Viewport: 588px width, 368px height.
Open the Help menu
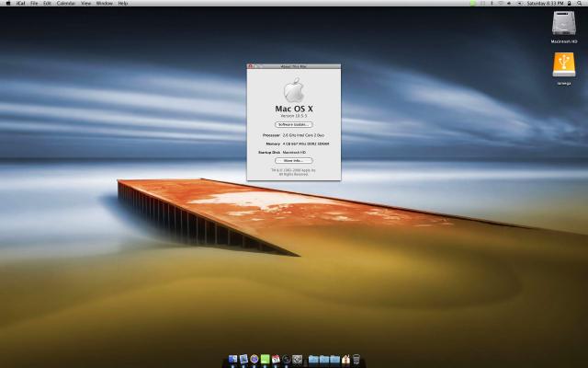tap(123, 3)
